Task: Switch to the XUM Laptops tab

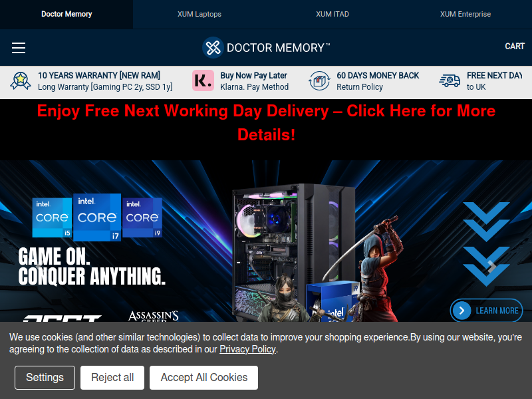Action: (x=199, y=14)
